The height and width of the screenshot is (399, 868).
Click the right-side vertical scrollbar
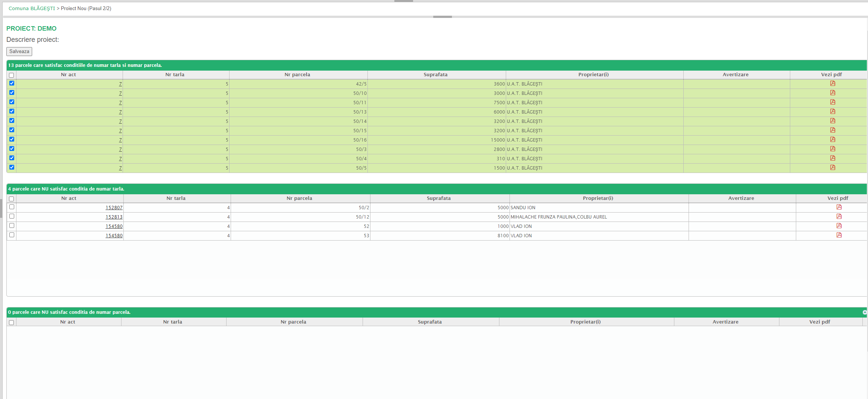(x=867, y=187)
